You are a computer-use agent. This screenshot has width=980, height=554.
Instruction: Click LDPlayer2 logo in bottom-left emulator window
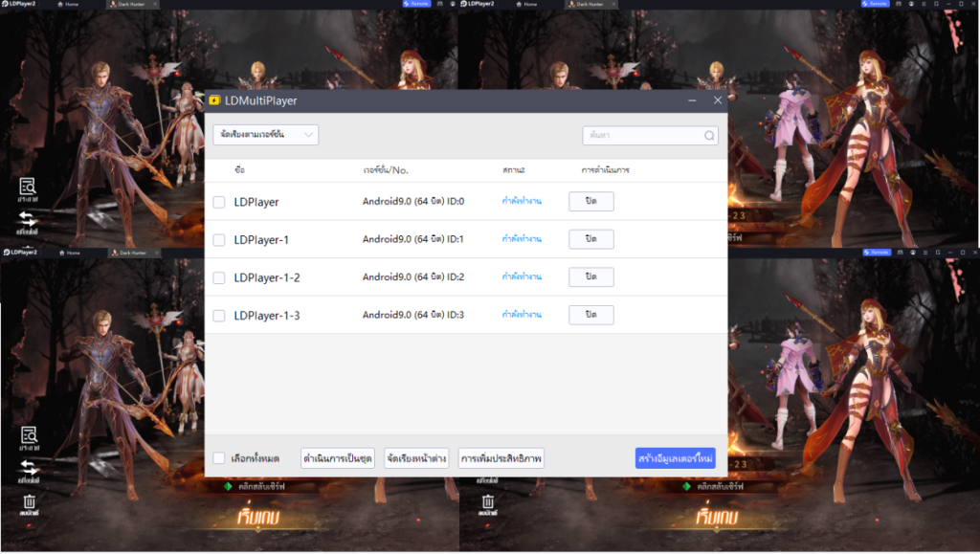coord(20,253)
